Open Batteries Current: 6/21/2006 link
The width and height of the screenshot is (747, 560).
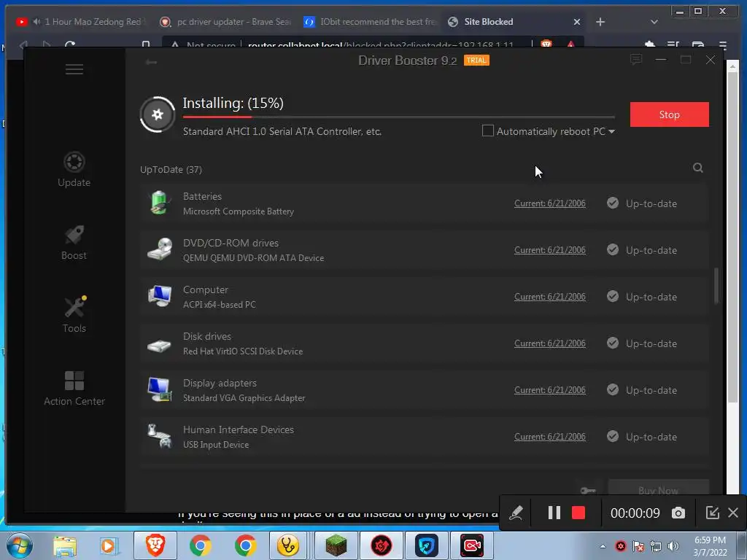[550, 203]
